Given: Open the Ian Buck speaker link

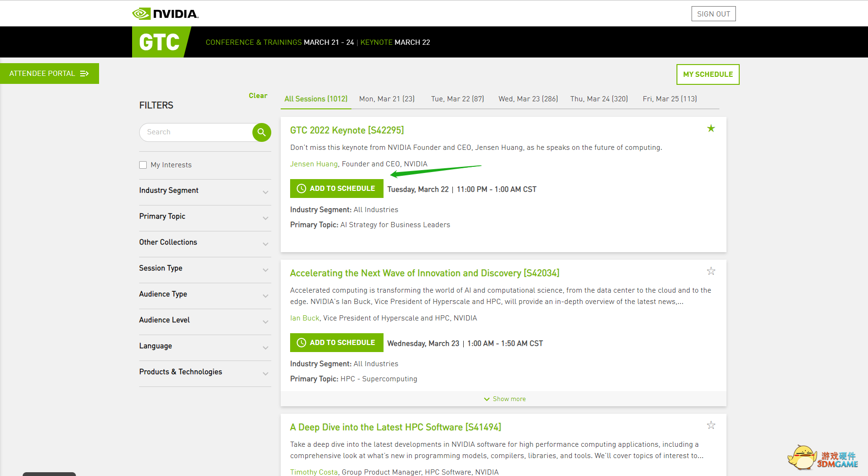Looking at the screenshot, I should tap(305, 318).
